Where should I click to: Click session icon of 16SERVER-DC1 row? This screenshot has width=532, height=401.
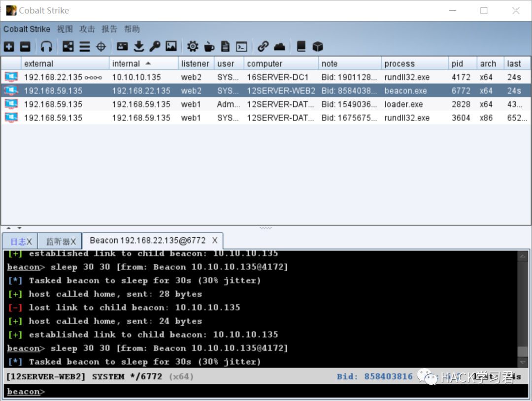tap(11, 77)
